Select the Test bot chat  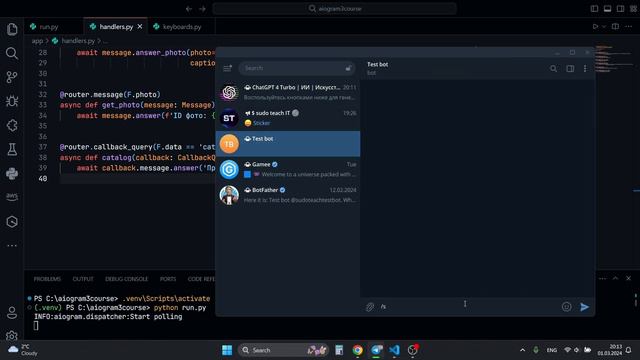tap(288, 144)
